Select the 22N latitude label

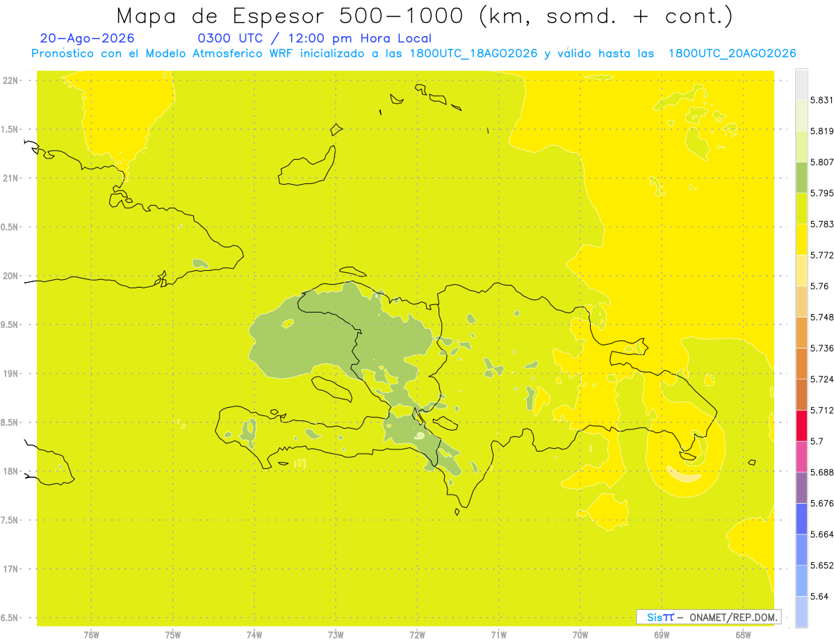pos(12,81)
